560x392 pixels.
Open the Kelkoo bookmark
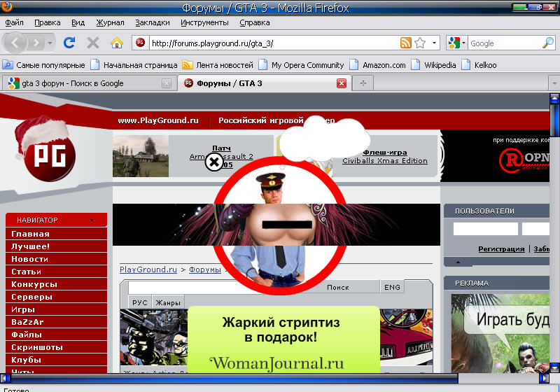point(479,65)
